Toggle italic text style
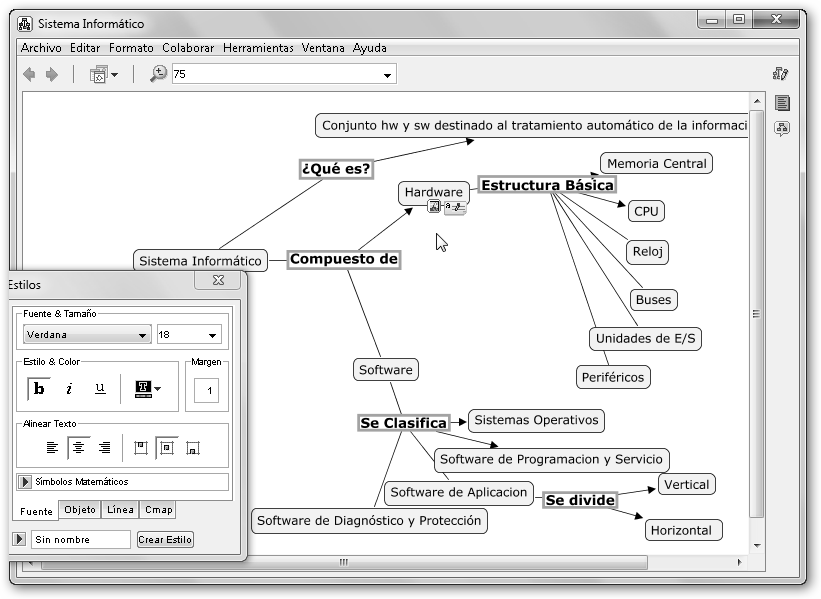 69,389
